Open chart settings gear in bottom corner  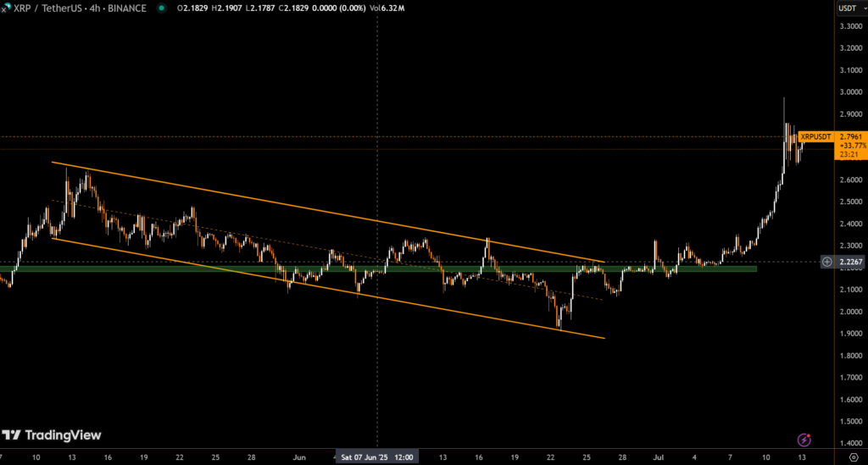coord(853,457)
